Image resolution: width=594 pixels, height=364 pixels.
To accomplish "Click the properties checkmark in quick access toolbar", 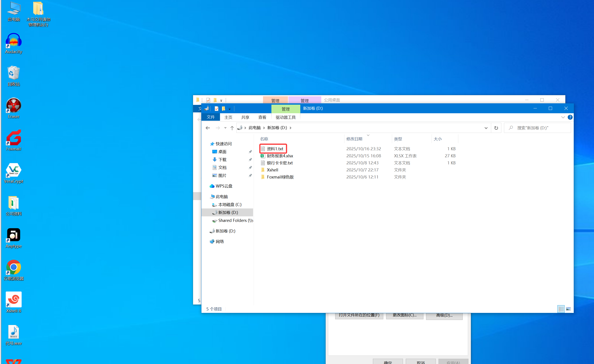I will 216,109.
